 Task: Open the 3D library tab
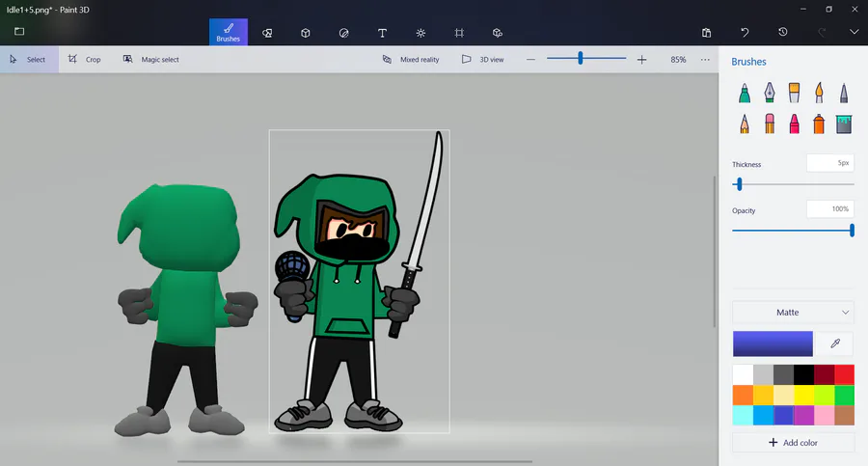(x=497, y=33)
